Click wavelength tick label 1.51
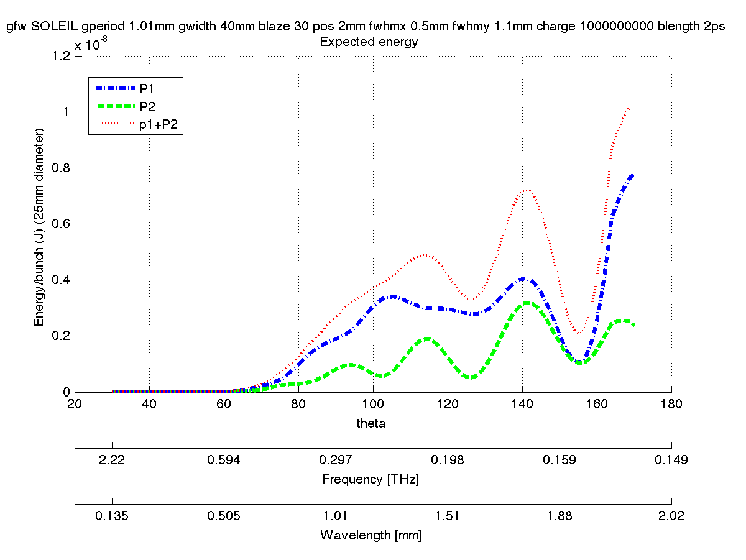The height and width of the screenshot is (560, 746). 448,516
